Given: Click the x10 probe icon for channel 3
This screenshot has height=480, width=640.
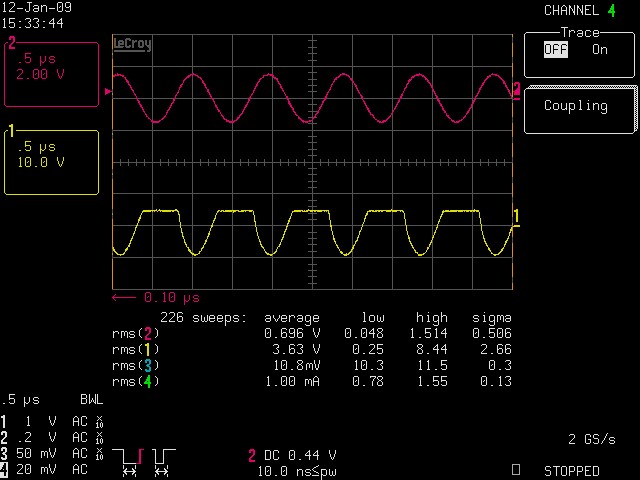Looking at the screenshot, I should pos(99,453).
